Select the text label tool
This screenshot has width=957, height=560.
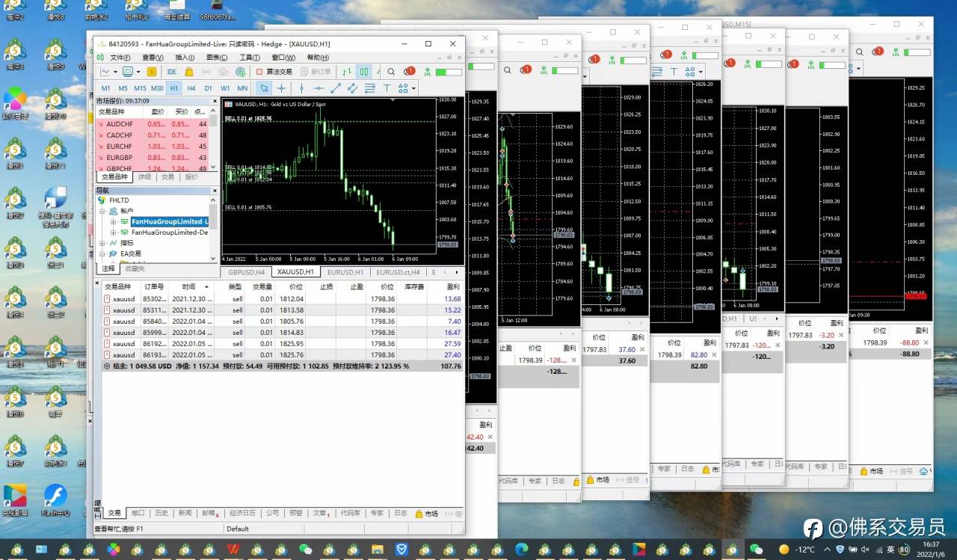tap(387, 88)
